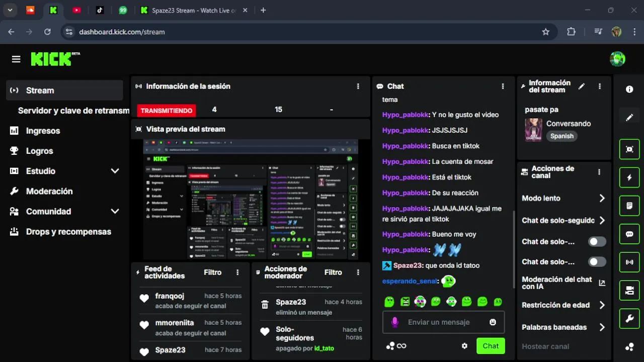
Task: Expand the Comunidad sidebar section
Action: 115,211
